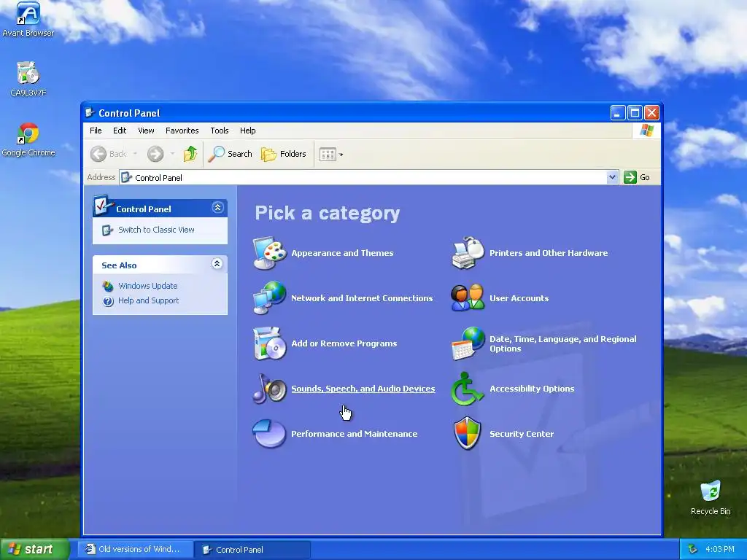Open the Accessibility Options wheelchair icon
Screen dimensions: 747x560
pos(468,389)
